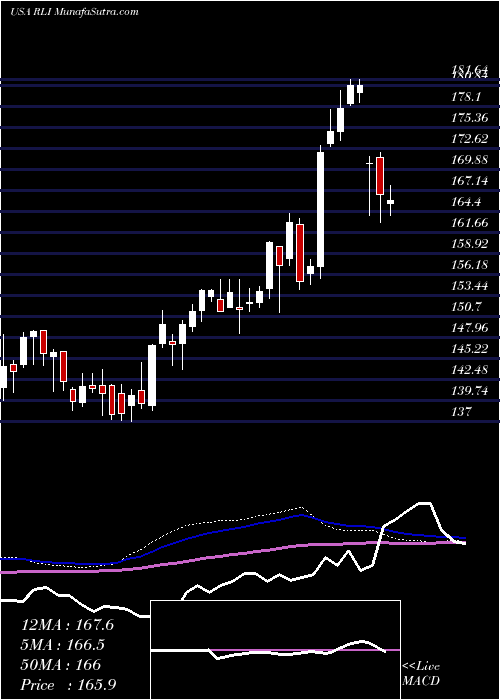Click the 158.92 price axis label
Screen dimensions: 500x700
pos(469,244)
